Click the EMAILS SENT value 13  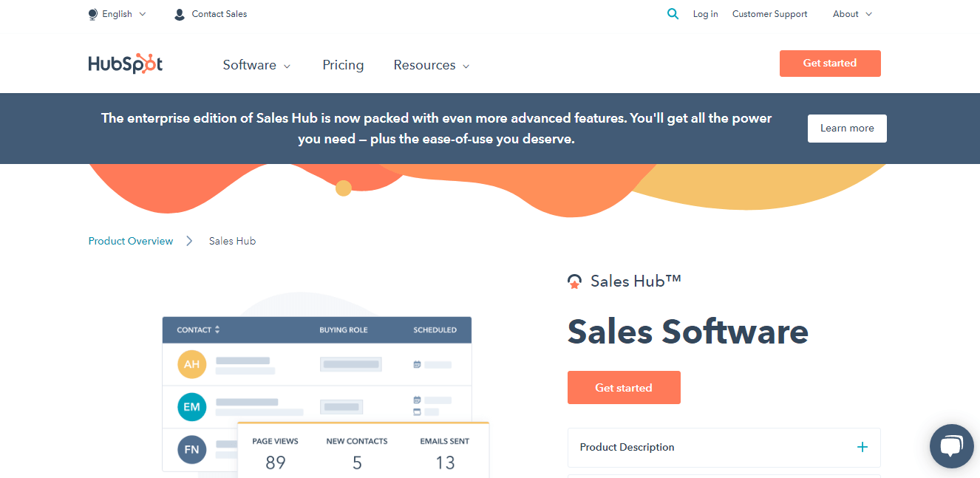tap(445, 462)
